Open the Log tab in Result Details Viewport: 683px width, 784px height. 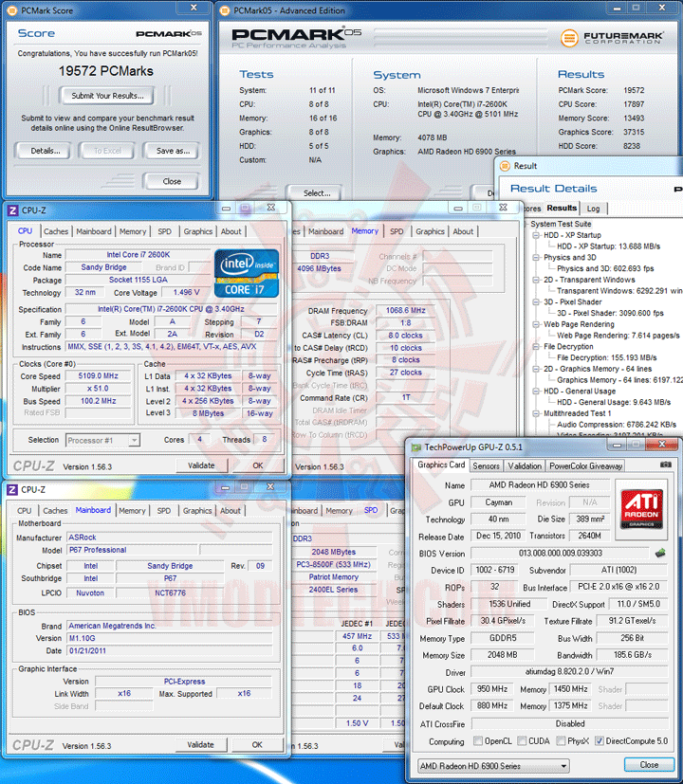(594, 209)
